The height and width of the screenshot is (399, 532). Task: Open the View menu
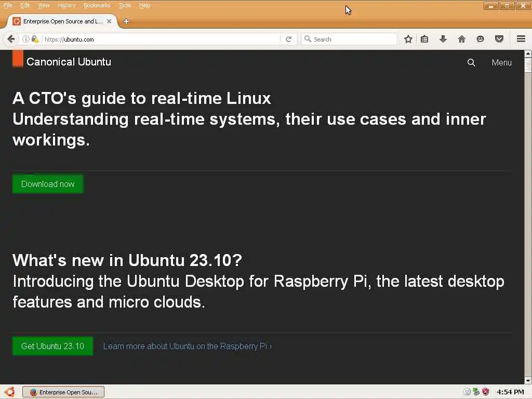(x=44, y=5)
